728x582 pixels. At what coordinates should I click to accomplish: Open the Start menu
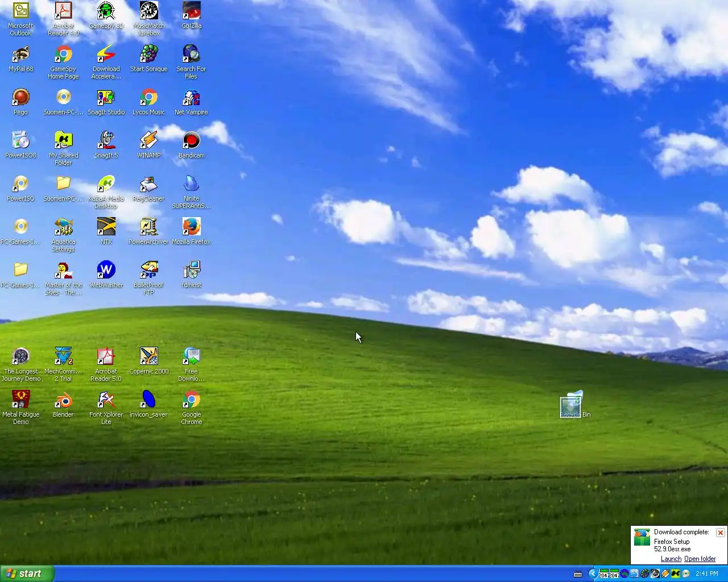[27, 573]
